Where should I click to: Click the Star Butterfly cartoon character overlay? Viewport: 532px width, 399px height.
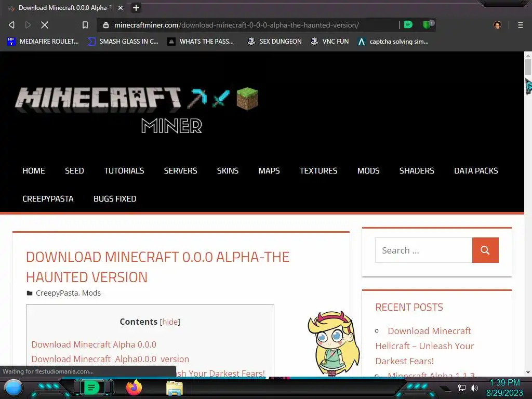334,343
